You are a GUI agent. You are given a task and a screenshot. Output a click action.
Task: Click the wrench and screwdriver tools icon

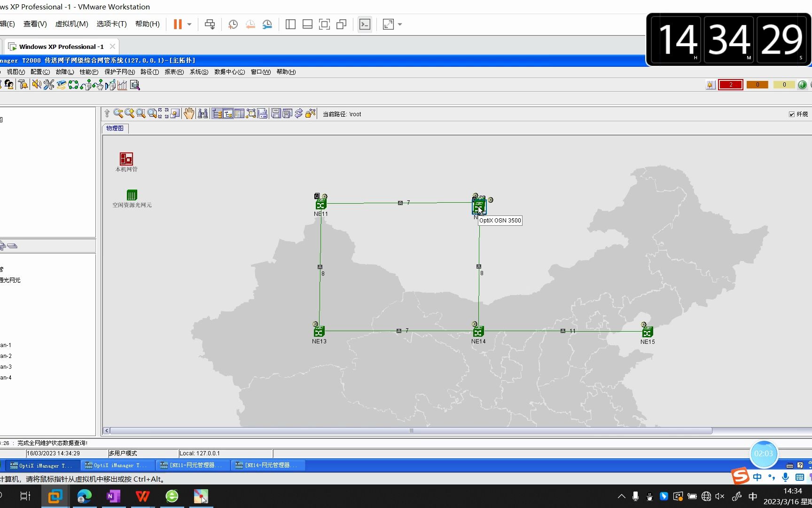49,85
